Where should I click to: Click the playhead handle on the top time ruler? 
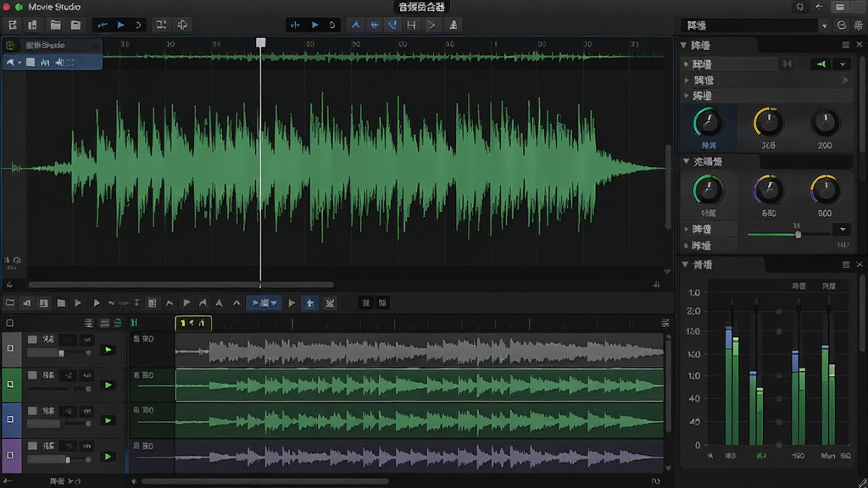point(261,42)
